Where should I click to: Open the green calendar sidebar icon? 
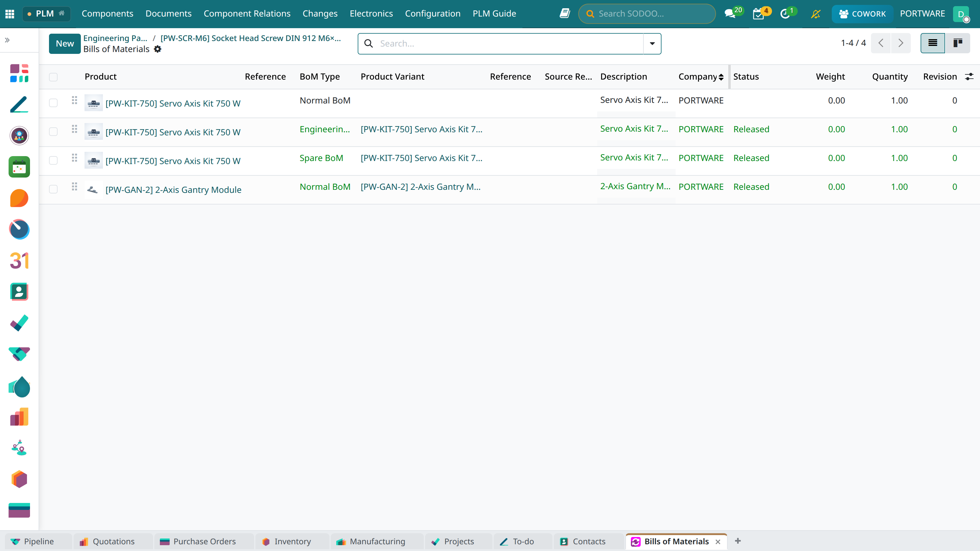tap(19, 167)
